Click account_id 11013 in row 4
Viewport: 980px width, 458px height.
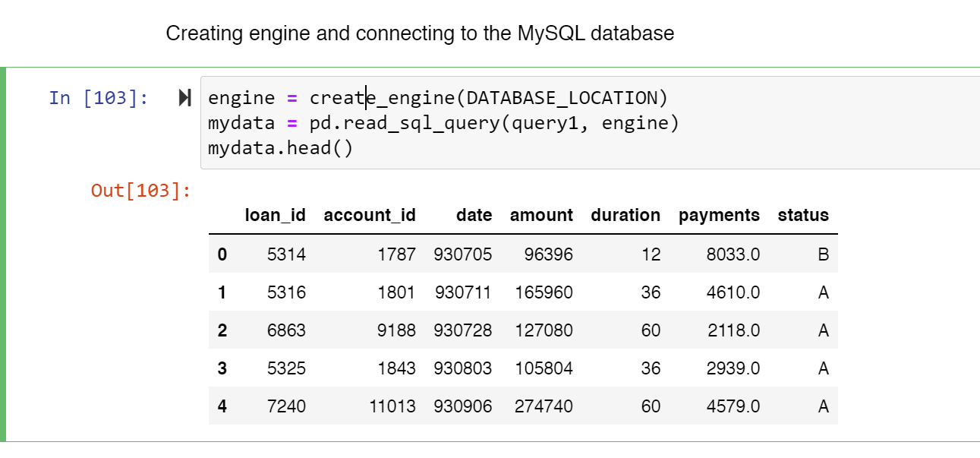[393, 406]
